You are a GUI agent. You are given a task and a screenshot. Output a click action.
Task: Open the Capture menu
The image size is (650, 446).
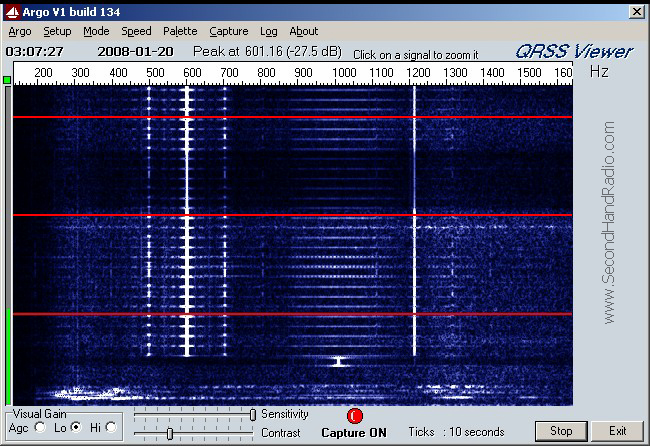click(x=228, y=32)
